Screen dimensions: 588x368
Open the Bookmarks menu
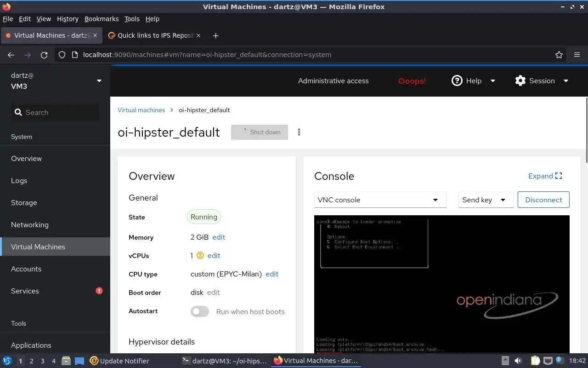[x=102, y=19]
